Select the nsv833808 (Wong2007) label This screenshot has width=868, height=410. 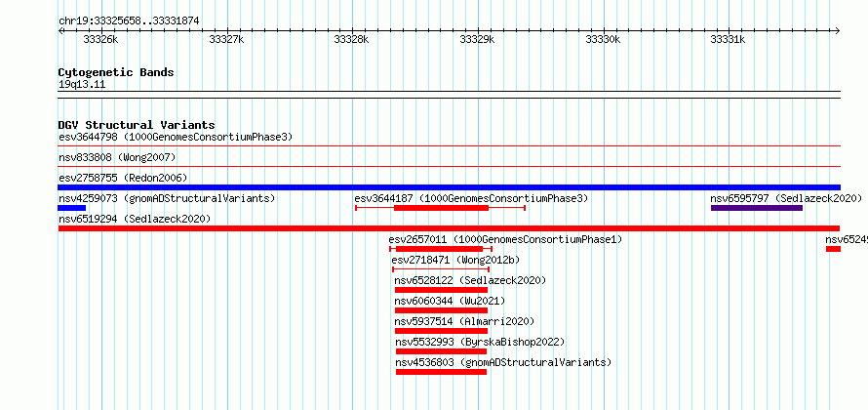117,158
